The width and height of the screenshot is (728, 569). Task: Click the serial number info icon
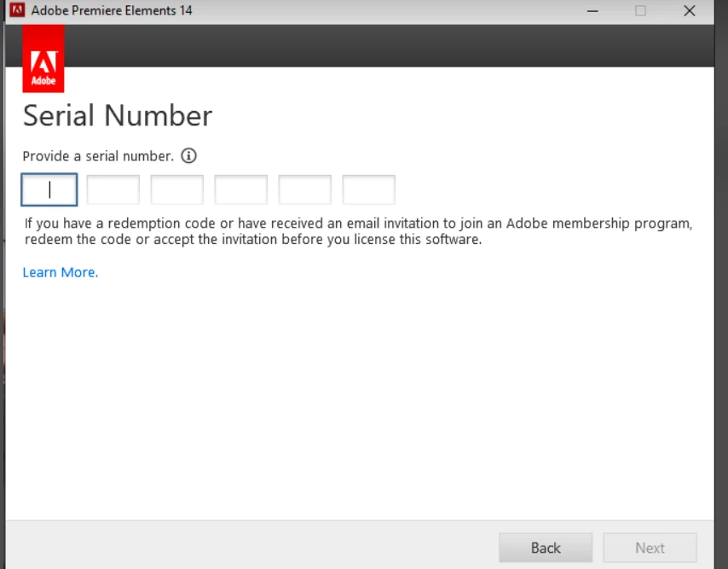point(188,155)
